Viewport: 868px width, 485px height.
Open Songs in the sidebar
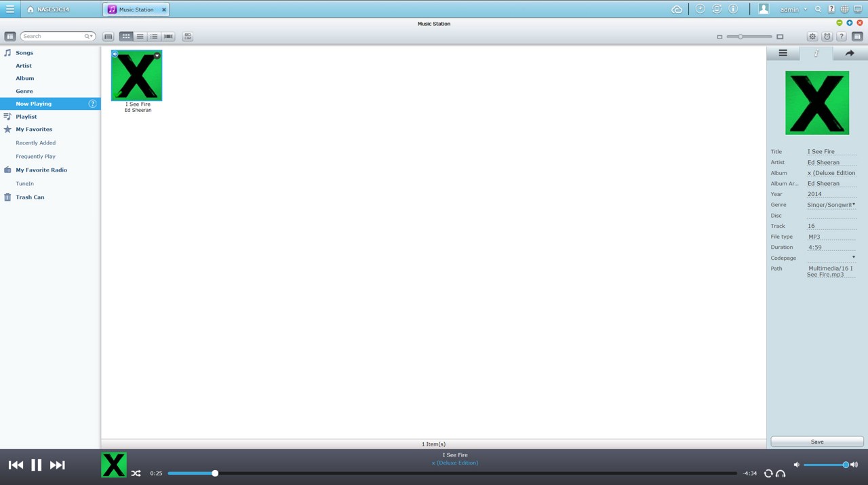[24, 53]
